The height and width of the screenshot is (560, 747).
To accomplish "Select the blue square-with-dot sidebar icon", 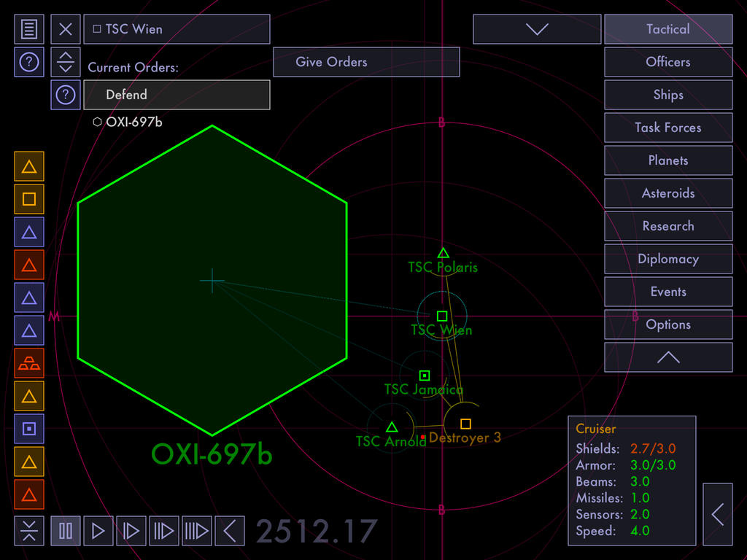I will click(29, 429).
